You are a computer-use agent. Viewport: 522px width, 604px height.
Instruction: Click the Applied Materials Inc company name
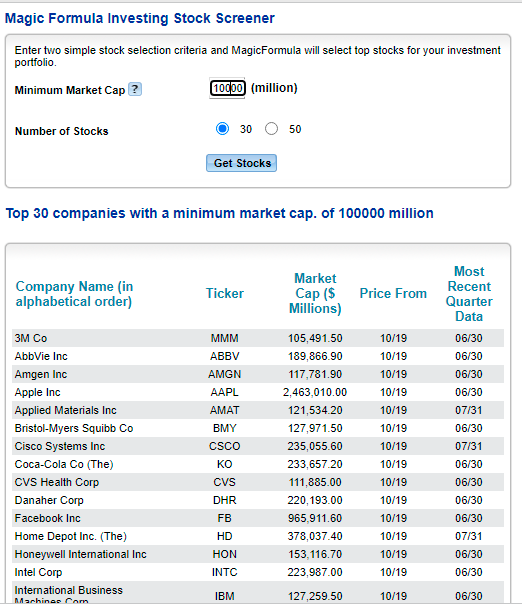coord(65,410)
